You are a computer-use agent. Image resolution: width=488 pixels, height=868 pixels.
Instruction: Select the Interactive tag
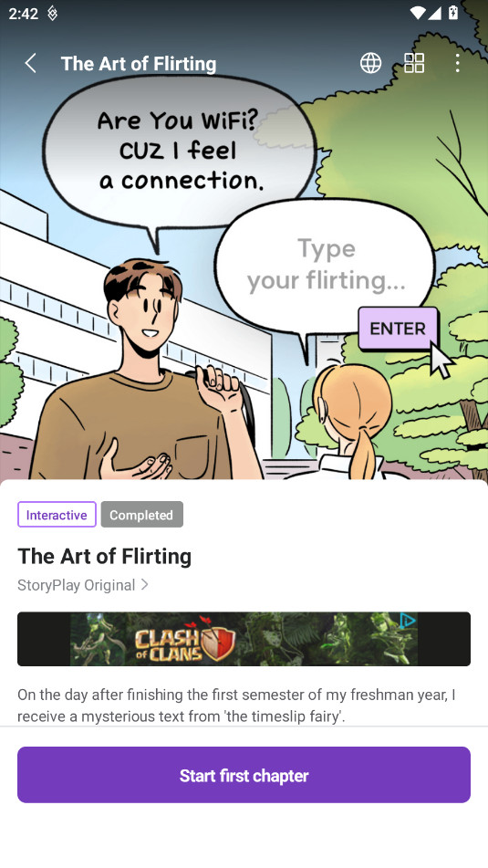tap(57, 514)
